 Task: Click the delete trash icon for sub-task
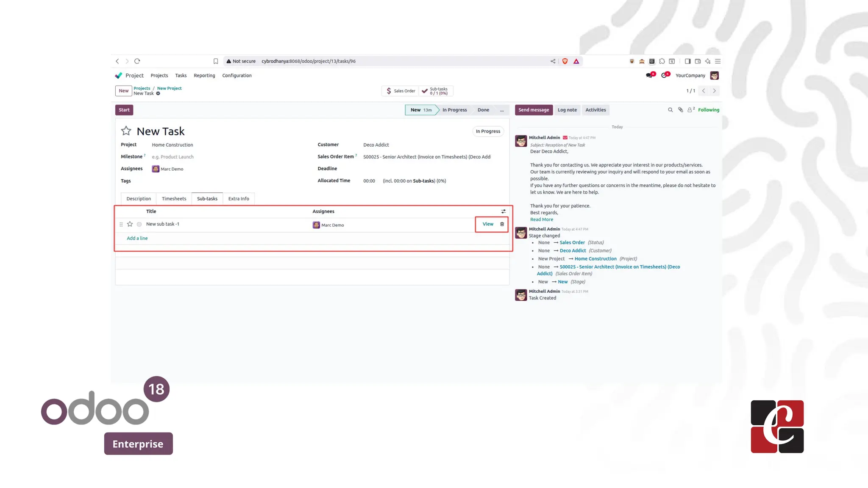tap(502, 224)
